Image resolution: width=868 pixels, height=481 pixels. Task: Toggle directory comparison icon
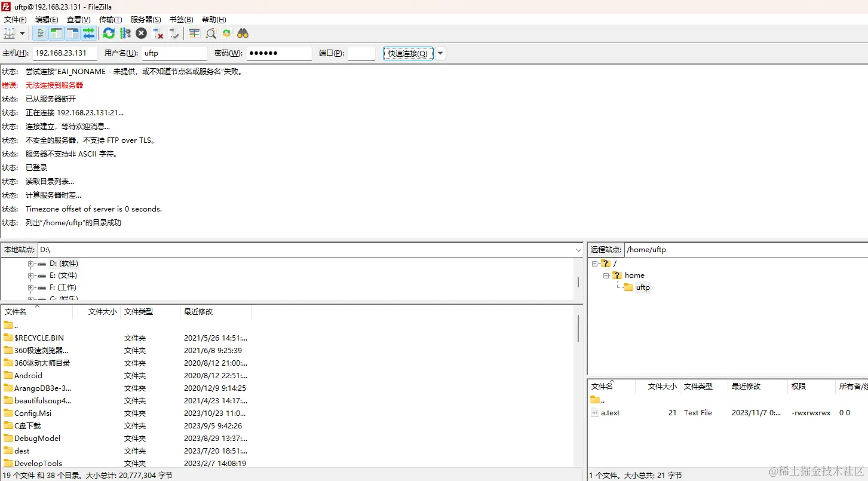(x=210, y=33)
